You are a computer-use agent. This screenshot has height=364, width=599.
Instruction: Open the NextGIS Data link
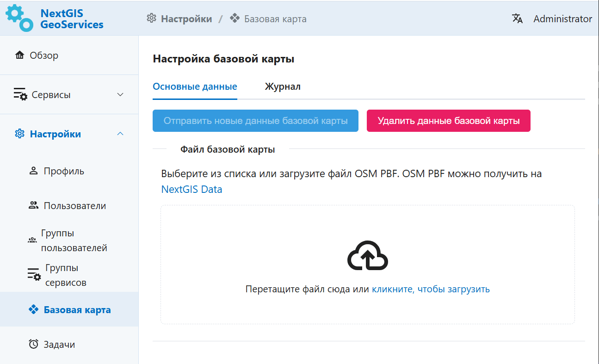[191, 189]
